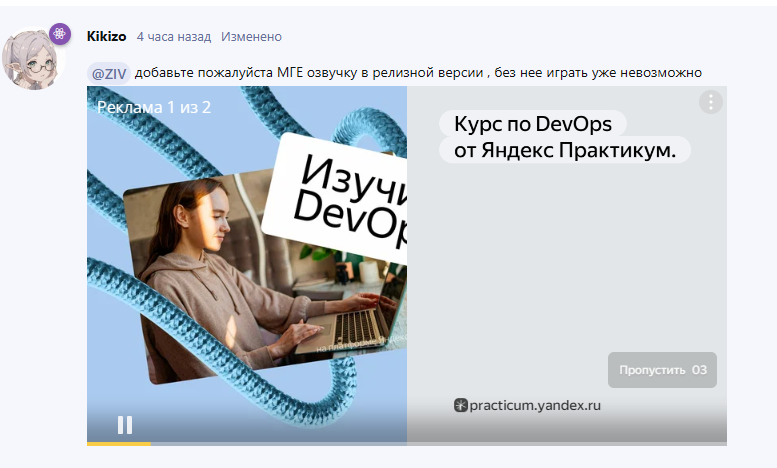Click the 'от Яндекс Практикум.' ad line
Viewport: 777px width, 468px height.
coord(565,150)
